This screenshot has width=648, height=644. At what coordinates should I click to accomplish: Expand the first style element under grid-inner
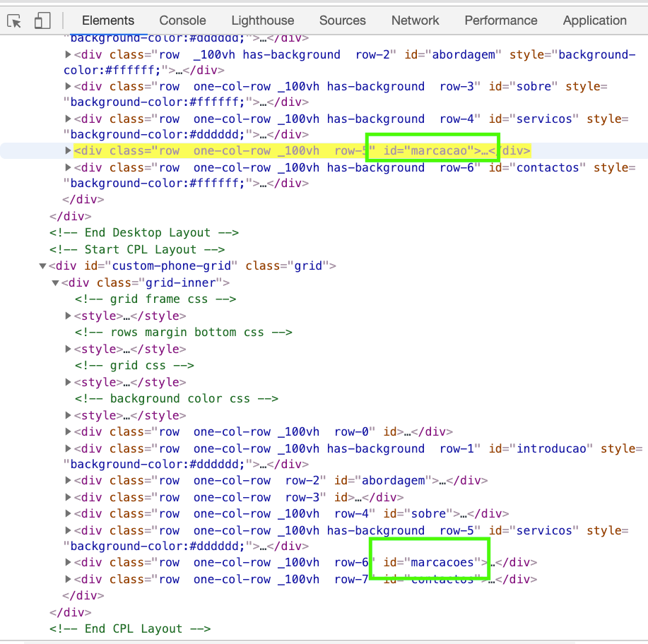pos(67,316)
